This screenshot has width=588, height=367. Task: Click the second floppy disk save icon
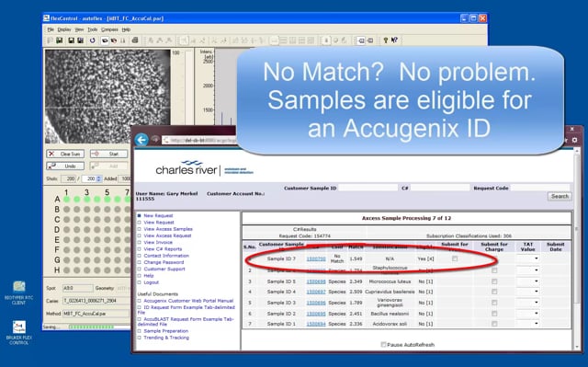tap(71, 40)
